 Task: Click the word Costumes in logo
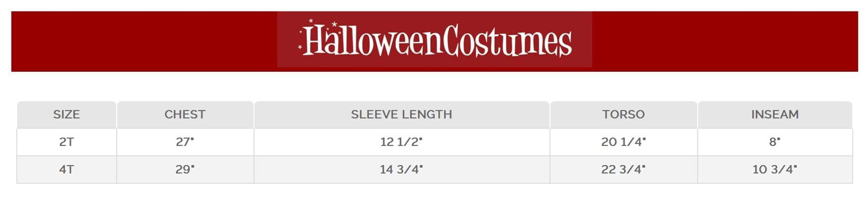tap(507, 41)
